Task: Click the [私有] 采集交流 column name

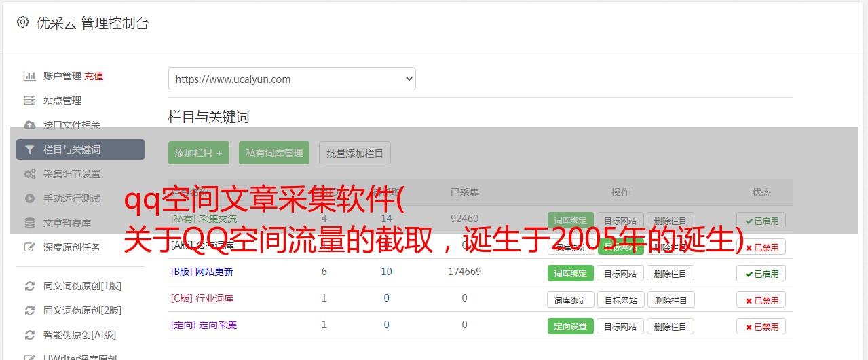Action: pyautogui.click(x=204, y=219)
